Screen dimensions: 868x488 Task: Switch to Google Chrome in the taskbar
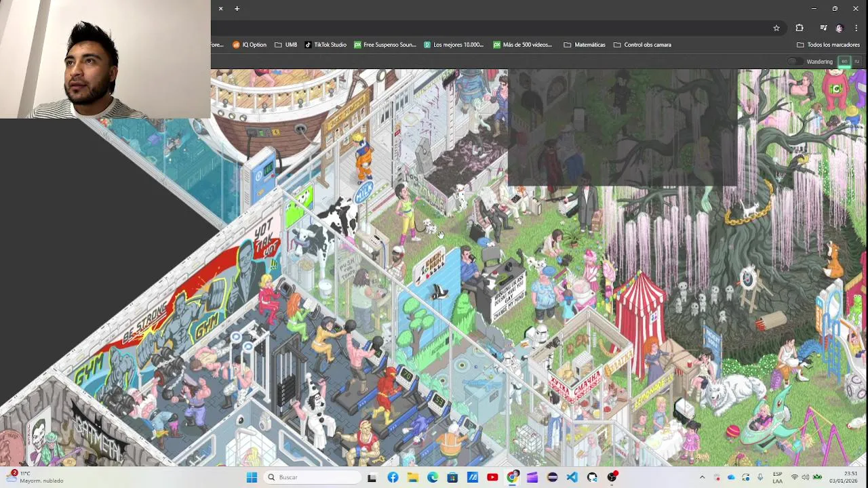click(513, 477)
